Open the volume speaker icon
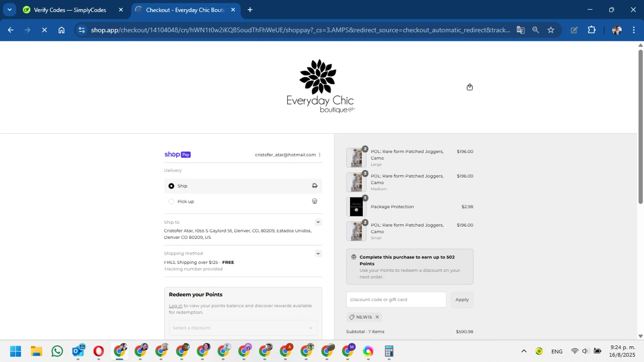Viewport: 644px width, 362px height. click(x=585, y=351)
